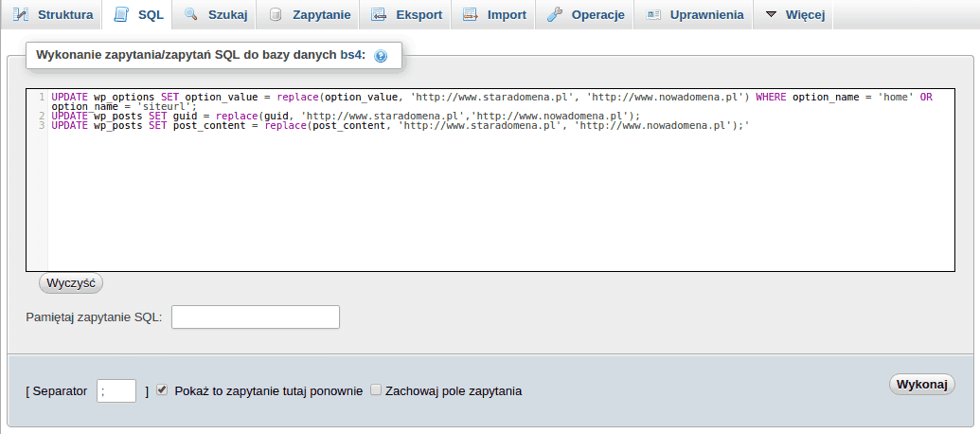
Task: Open the Struktura tab
Action: click(x=52, y=14)
